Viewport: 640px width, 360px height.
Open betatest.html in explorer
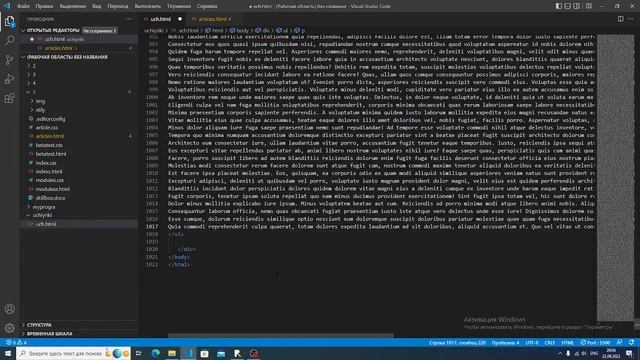click(x=51, y=154)
